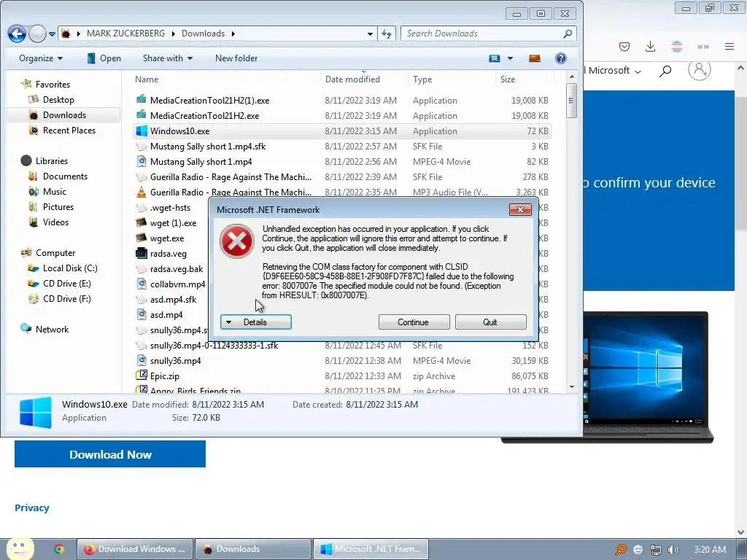Click the Download Now button on webpage

pyautogui.click(x=110, y=454)
